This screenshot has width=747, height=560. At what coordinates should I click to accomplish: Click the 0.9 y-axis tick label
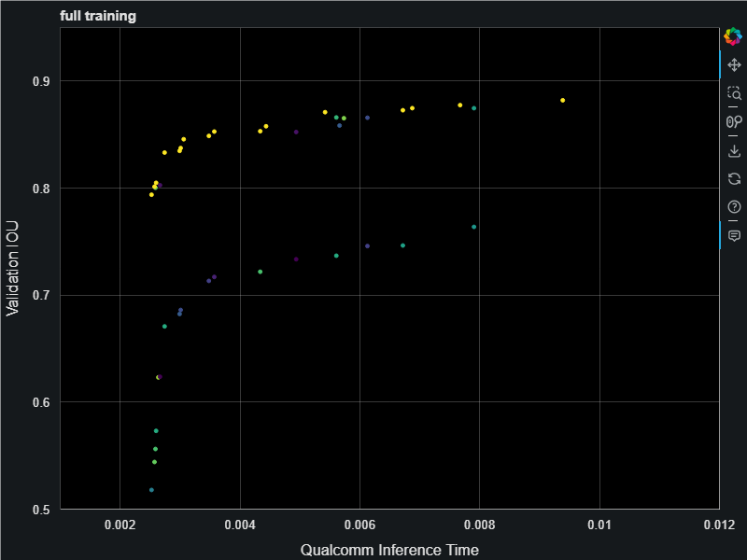[x=41, y=81]
